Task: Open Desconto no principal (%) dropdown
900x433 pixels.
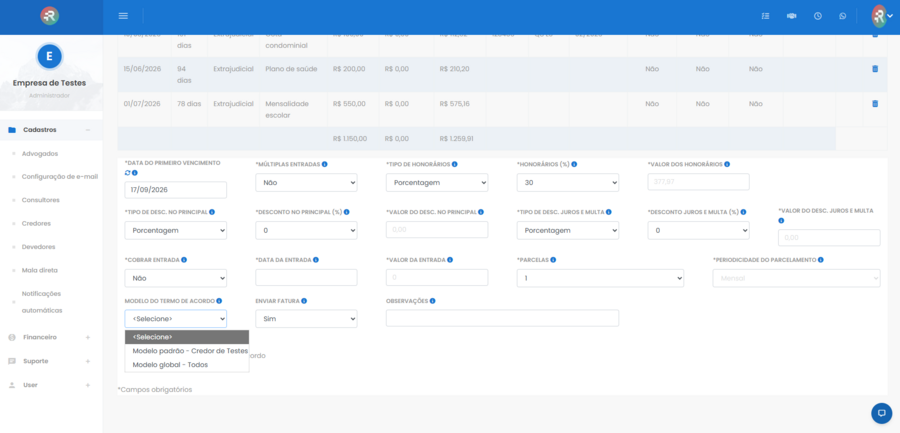Action: coord(306,230)
